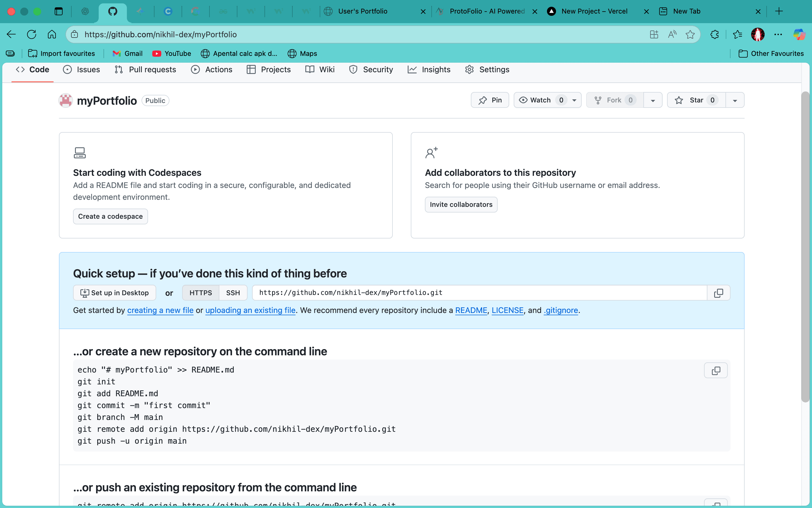The height and width of the screenshot is (508, 812).
Task: Follow the 'creating a new file' link
Action: (x=160, y=310)
